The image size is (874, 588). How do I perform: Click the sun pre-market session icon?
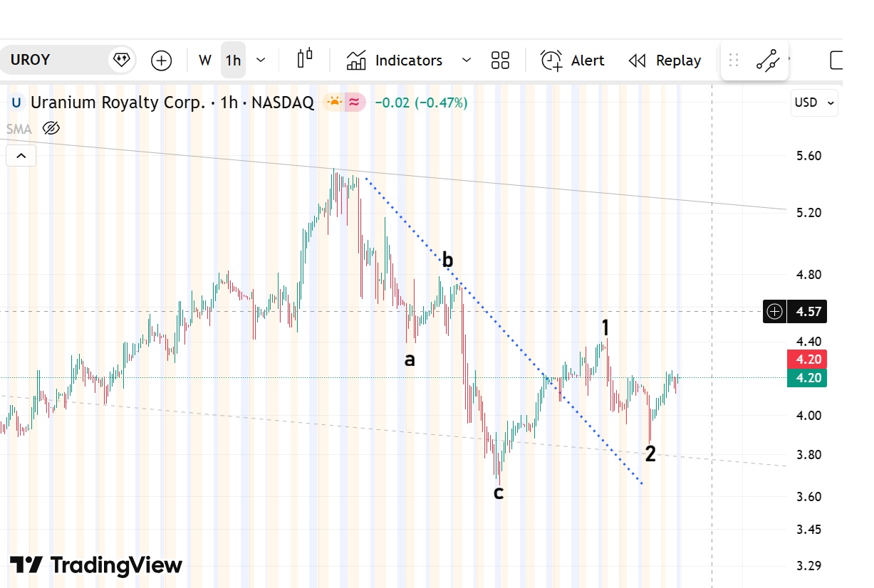[x=333, y=103]
